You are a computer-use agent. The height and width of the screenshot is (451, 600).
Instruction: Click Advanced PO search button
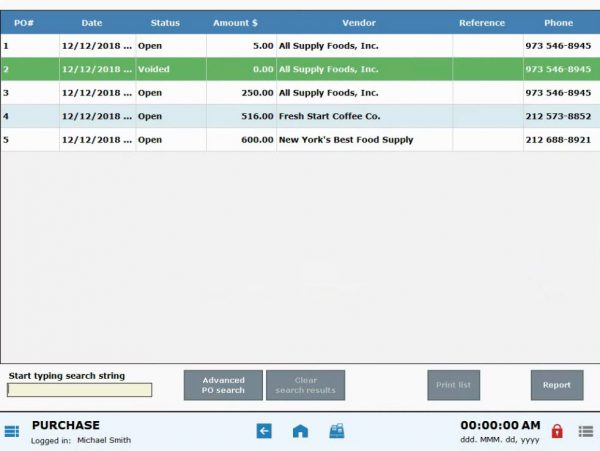(223, 385)
